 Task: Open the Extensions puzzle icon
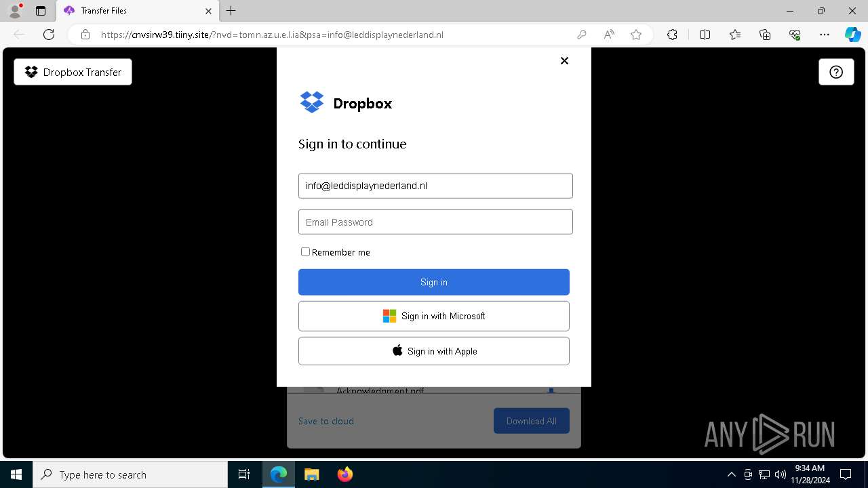(x=672, y=35)
